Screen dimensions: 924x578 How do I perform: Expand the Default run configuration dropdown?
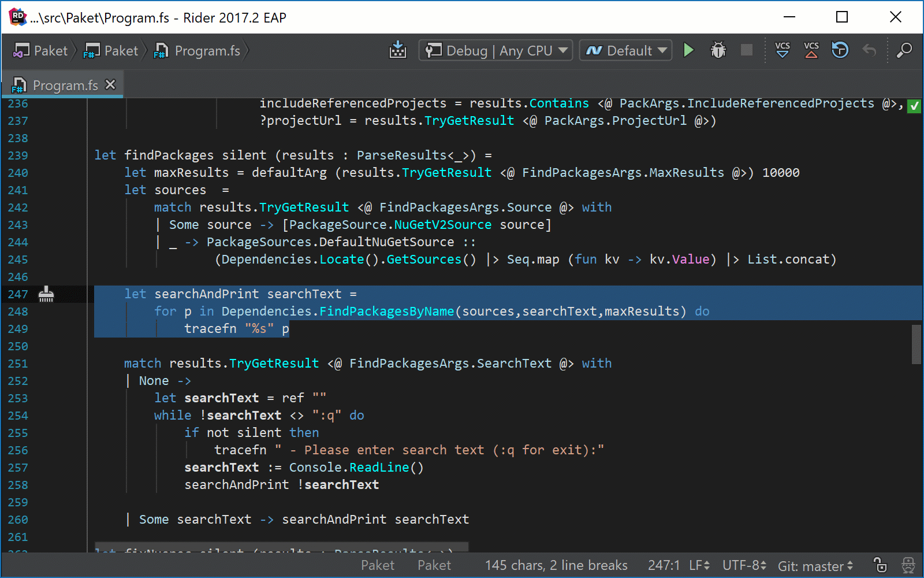tap(626, 50)
